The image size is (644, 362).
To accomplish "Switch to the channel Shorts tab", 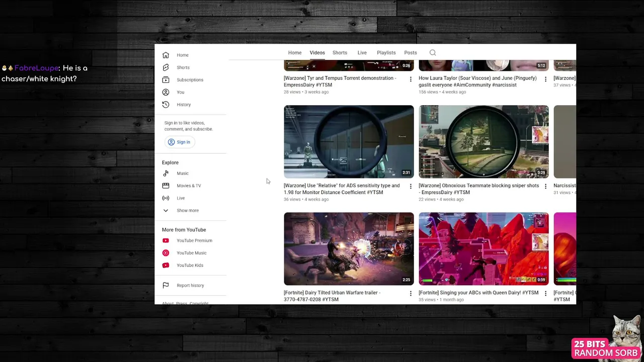I will click(340, 52).
